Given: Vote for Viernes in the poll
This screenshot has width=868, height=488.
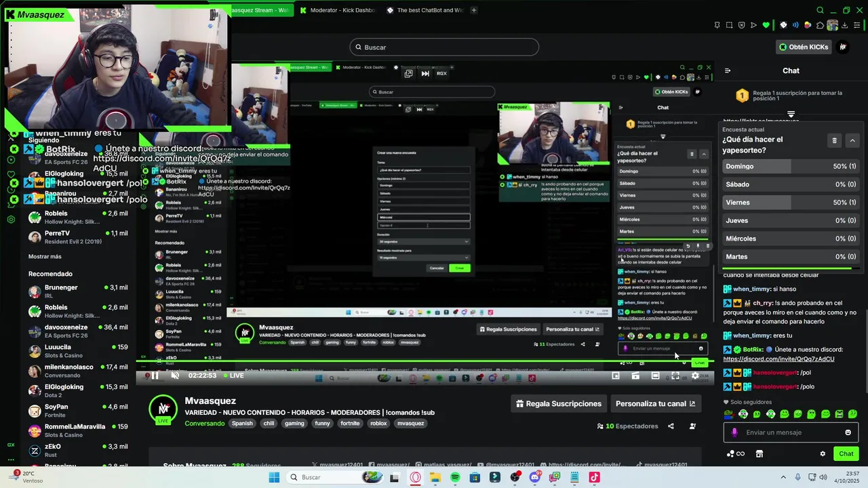Looking at the screenshot, I should [x=791, y=203].
